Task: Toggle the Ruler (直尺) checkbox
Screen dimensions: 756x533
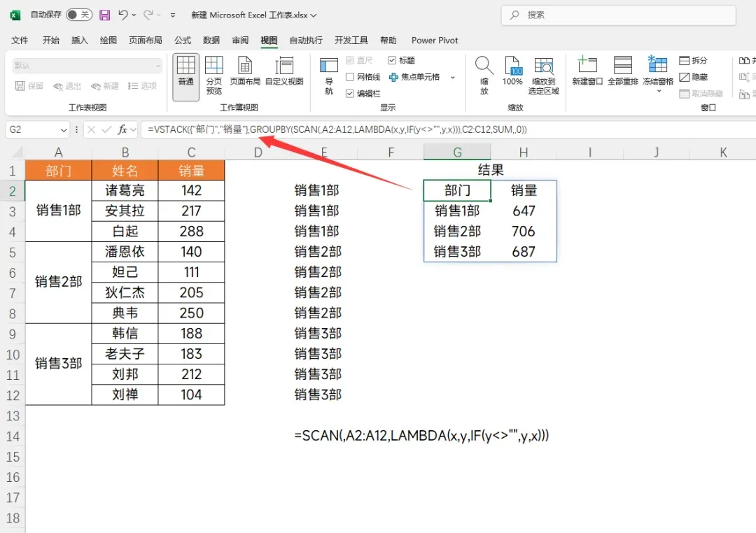Action: [x=350, y=60]
